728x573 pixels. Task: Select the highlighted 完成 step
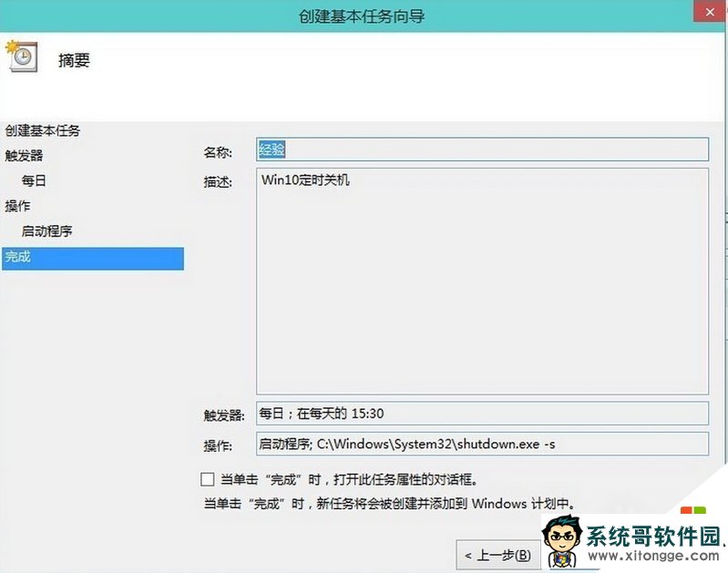pyautogui.click(x=93, y=258)
